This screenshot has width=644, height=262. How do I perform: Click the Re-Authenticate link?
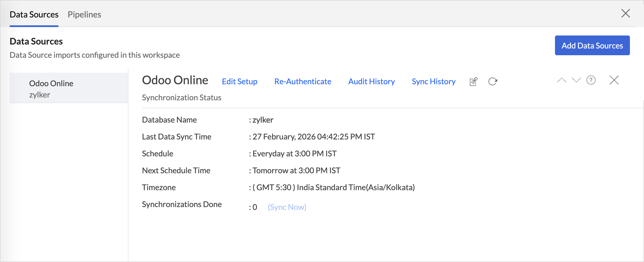[x=303, y=81]
